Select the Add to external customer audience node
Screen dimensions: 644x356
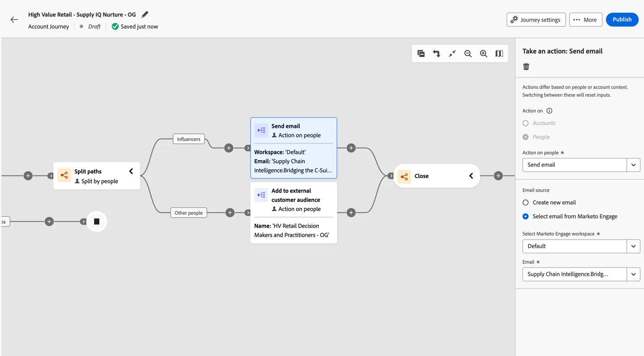pyautogui.click(x=294, y=212)
